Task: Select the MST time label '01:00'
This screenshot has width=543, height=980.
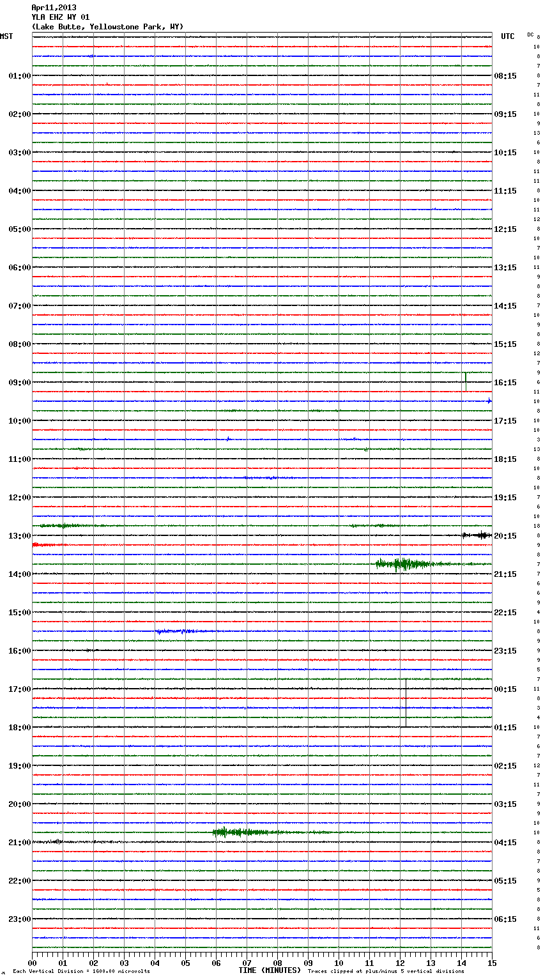Action: (20, 76)
